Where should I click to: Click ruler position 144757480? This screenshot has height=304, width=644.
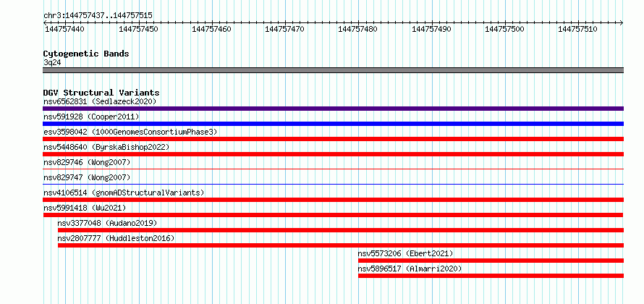(358, 29)
